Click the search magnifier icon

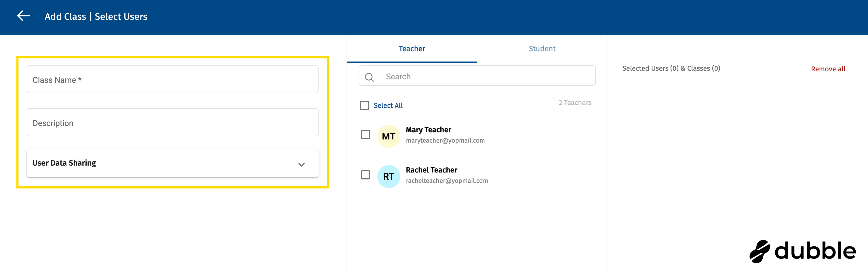369,77
